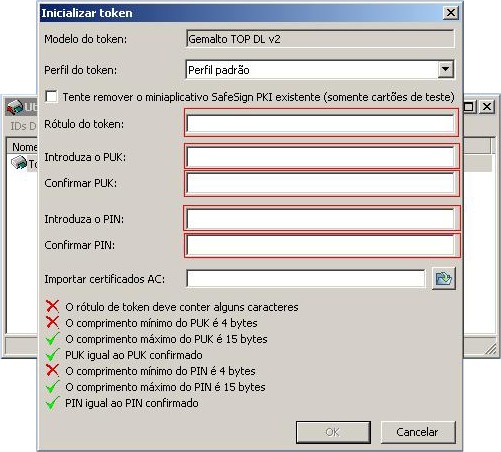The image size is (501, 452).
Task: Focus the Rótulo do token field
Action: pyautogui.click(x=320, y=124)
